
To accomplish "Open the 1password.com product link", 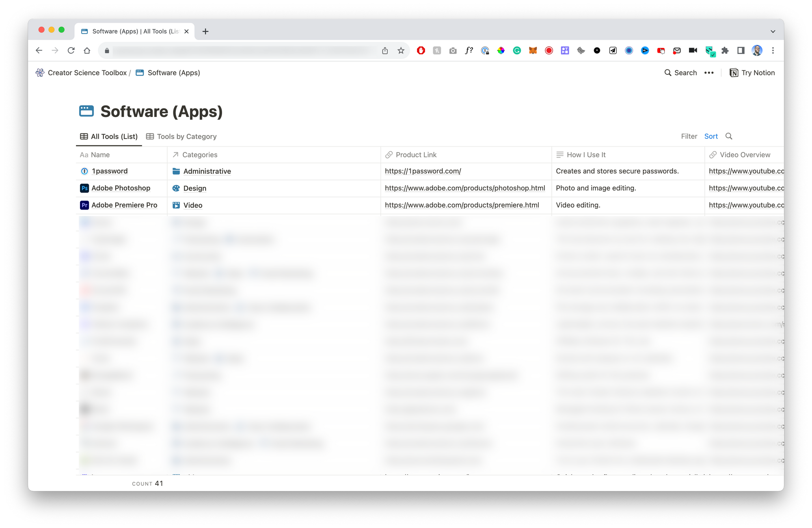I will tap(423, 171).
